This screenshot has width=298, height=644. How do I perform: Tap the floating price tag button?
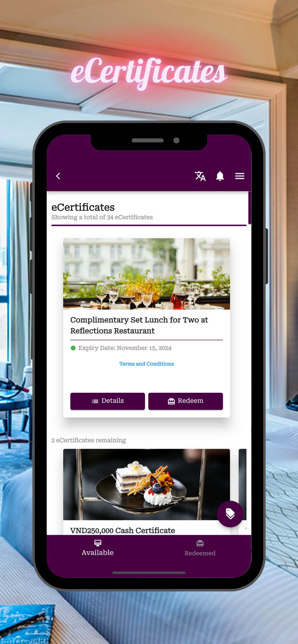coord(230,514)
